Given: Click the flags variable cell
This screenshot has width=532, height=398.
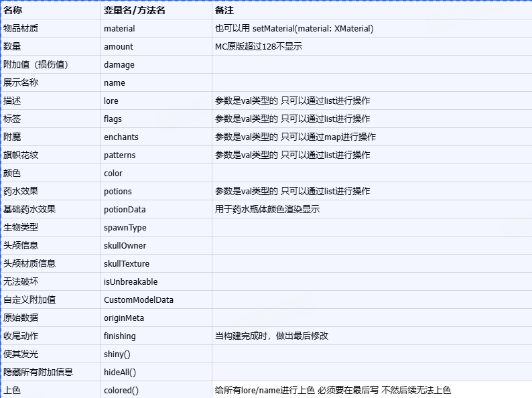Looking at the screenshot, I should point(113,119).
